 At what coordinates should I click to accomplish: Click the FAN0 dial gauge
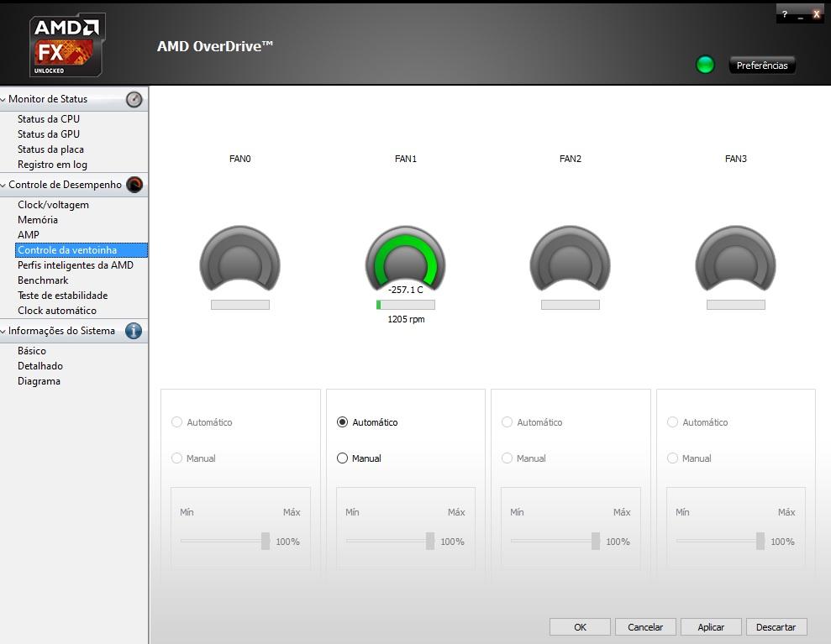[240, 259]
